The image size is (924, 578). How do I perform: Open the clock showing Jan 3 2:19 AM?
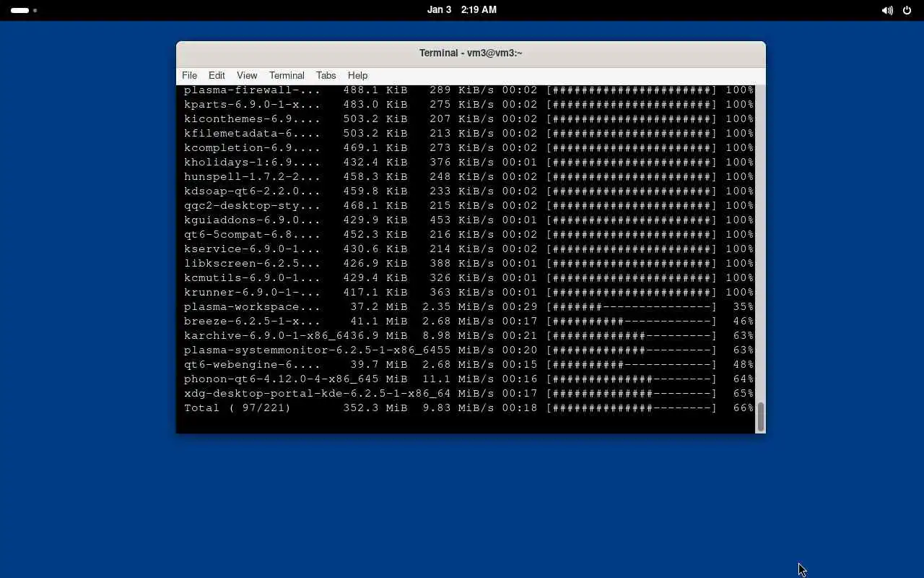tap(462, 10)
